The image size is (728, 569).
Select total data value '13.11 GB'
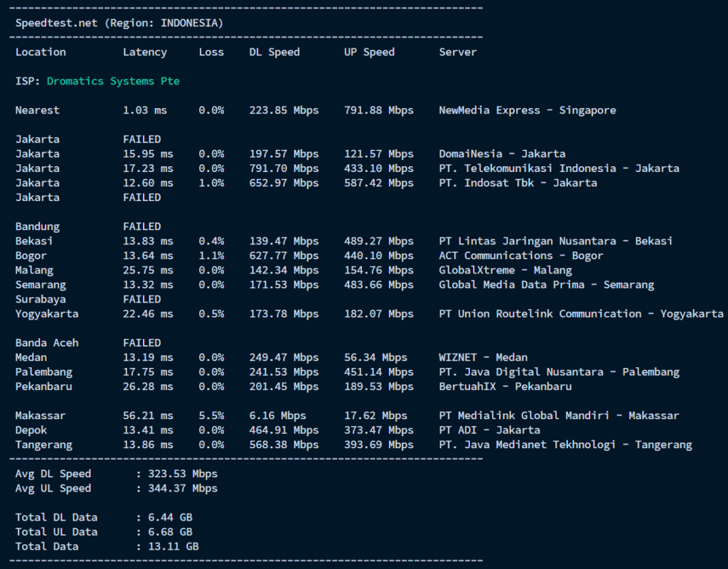pos(173,547)
